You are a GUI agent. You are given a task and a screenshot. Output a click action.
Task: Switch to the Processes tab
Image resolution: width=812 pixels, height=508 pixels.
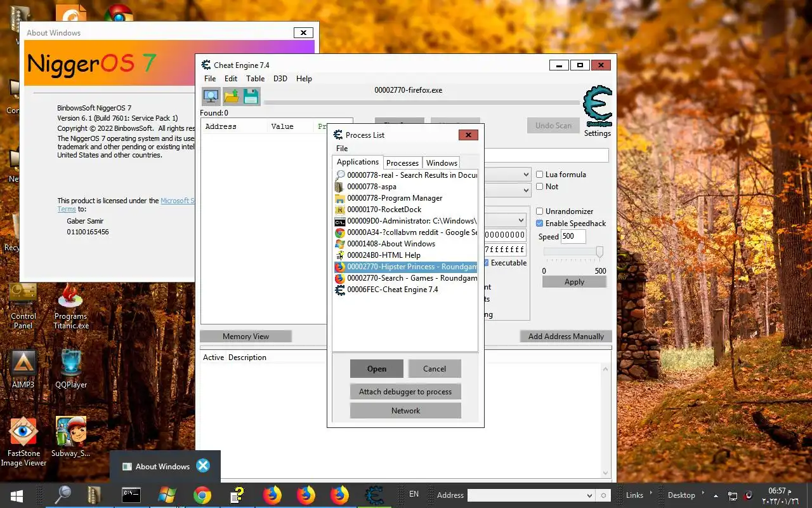pyautogui.click(x=402, y=163)
